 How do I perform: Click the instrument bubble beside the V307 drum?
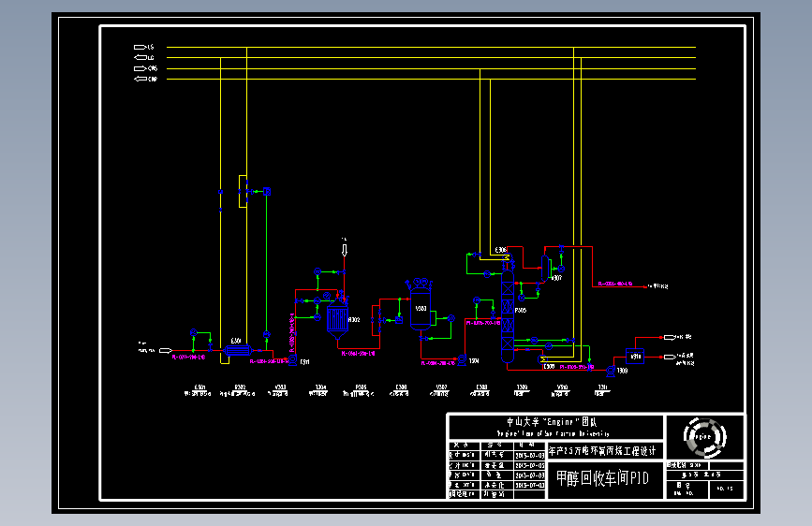pos(561,269)
